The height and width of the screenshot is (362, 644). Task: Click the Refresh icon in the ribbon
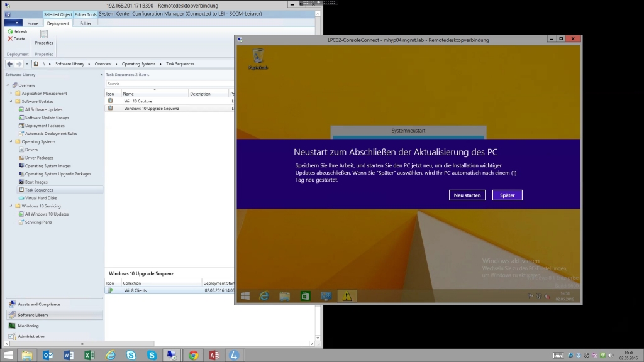pyautogui.click(x=10, y=31)
